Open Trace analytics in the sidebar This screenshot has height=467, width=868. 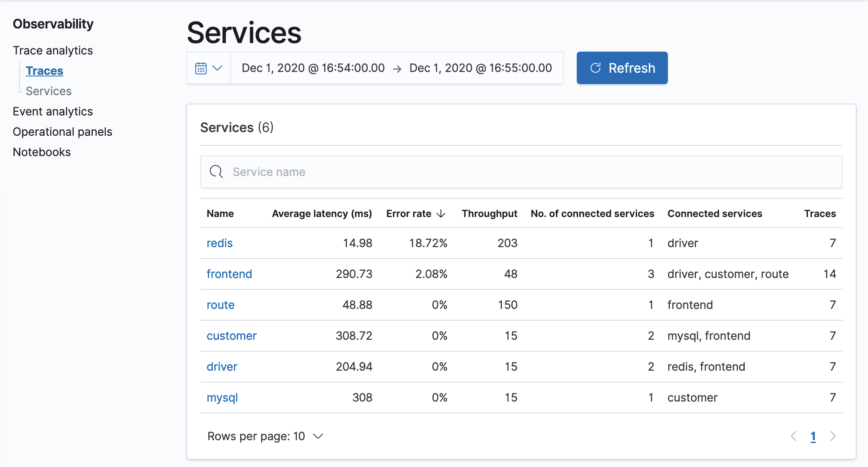tap(53, 50)
